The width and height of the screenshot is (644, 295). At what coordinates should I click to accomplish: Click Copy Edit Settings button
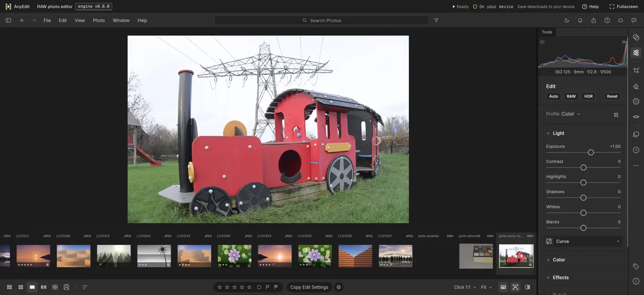click(x=309, y=287)
